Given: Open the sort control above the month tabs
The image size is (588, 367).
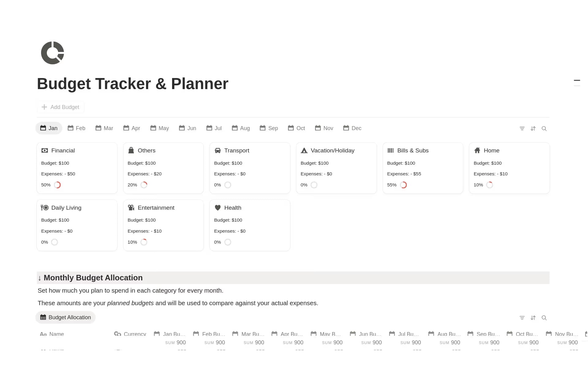Looking at the screenshot, I should (533, 128).
